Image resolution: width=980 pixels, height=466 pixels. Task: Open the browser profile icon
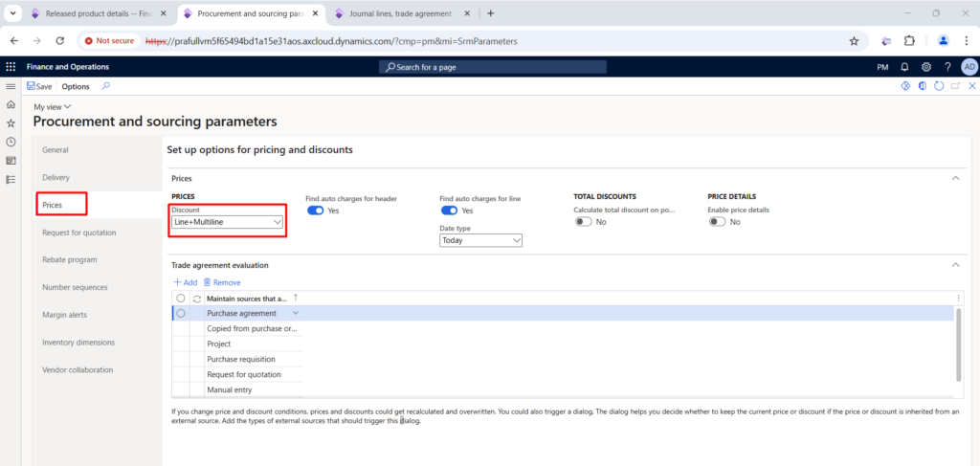(943, 40)
